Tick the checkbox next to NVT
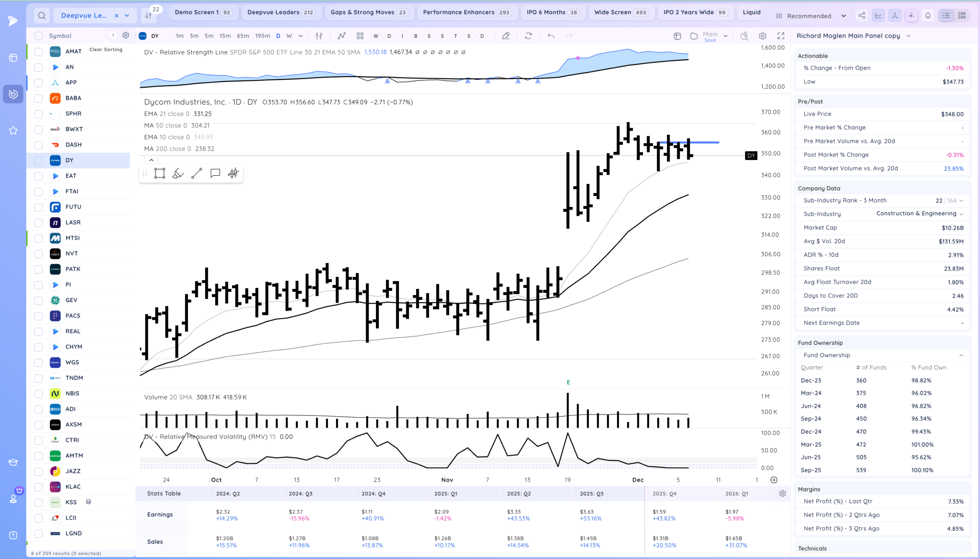980x559 pixels. point(38,254)
